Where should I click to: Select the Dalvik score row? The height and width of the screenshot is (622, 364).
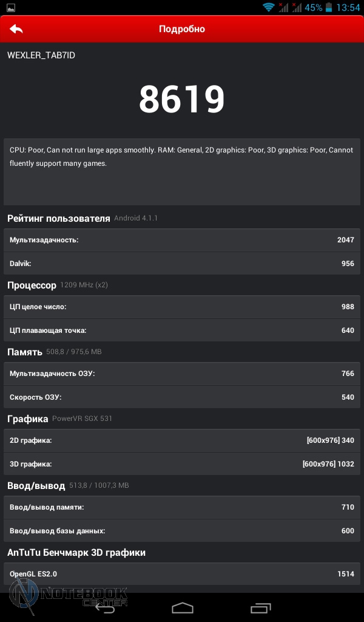coord(182,264)
